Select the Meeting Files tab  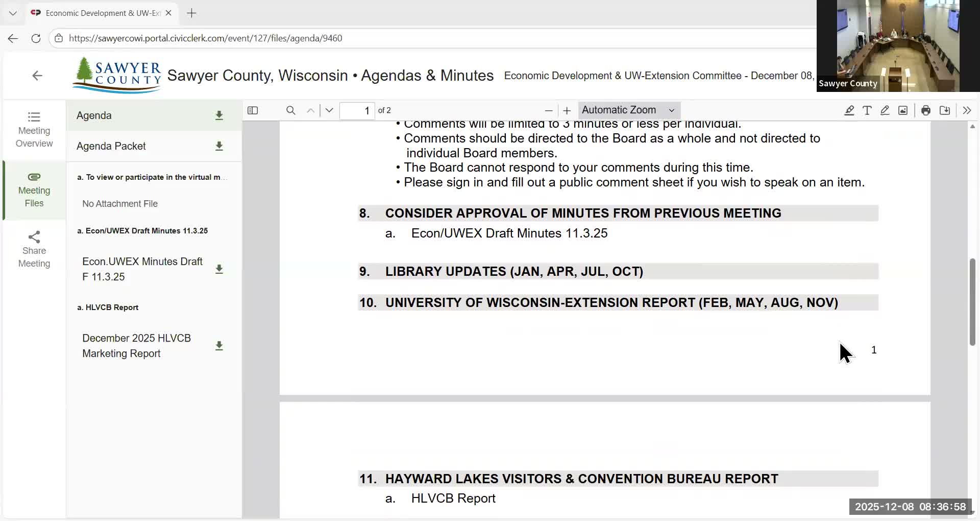34,190
